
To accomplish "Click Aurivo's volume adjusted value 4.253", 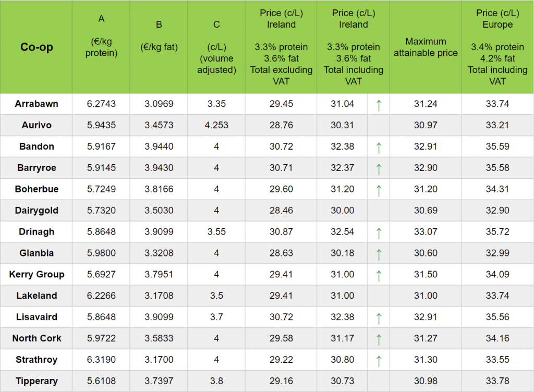I will [216, 125].
